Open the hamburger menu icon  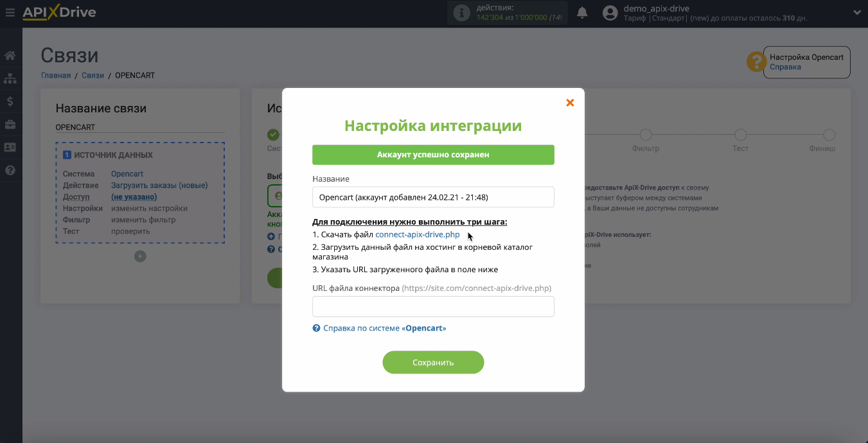[10, 13]
